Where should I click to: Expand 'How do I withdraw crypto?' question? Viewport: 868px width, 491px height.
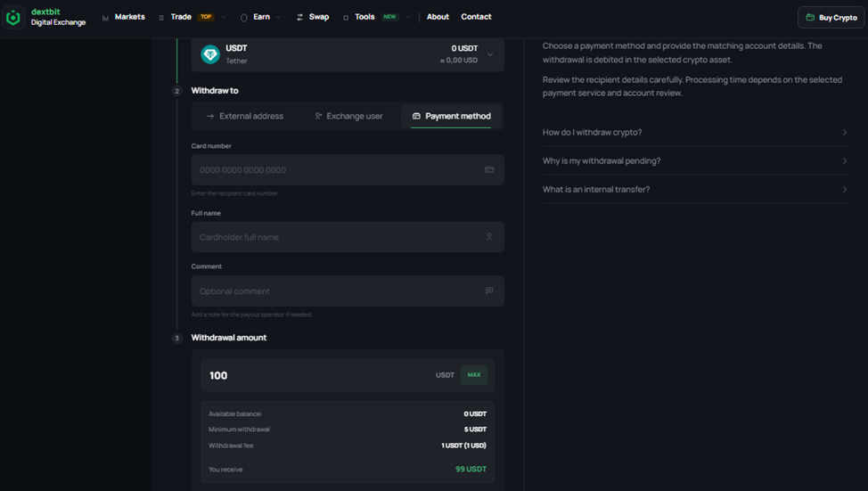[696, 132]
